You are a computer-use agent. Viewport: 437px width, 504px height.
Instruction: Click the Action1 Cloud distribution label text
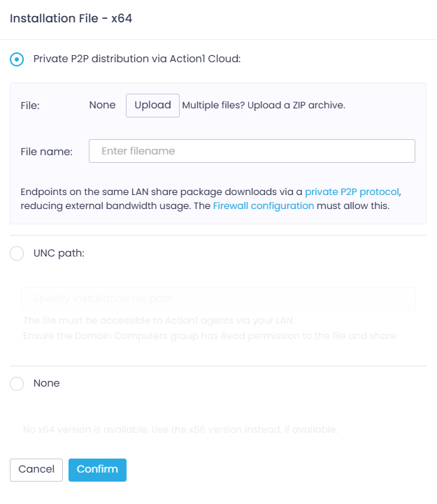coord(137,59)
